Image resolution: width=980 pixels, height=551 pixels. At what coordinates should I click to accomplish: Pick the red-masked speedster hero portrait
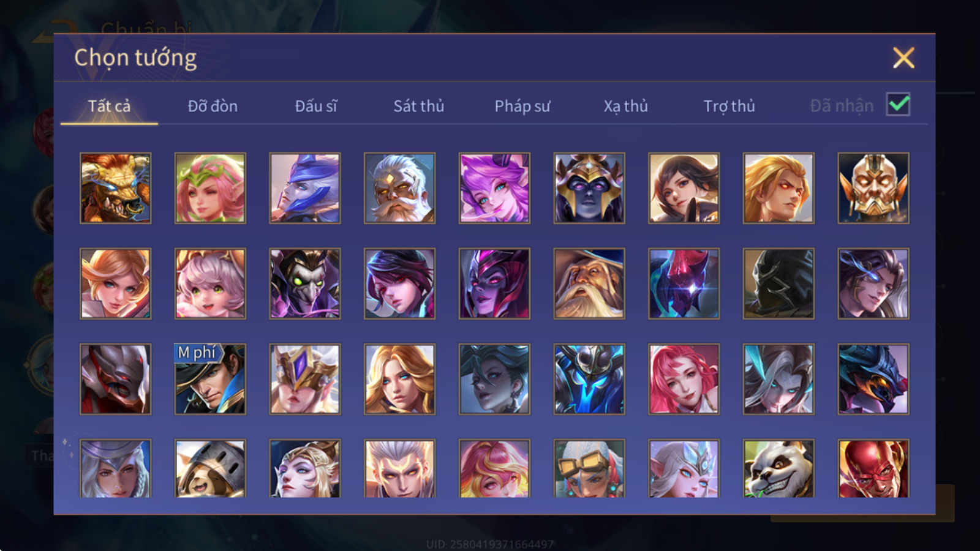point(873,468)
